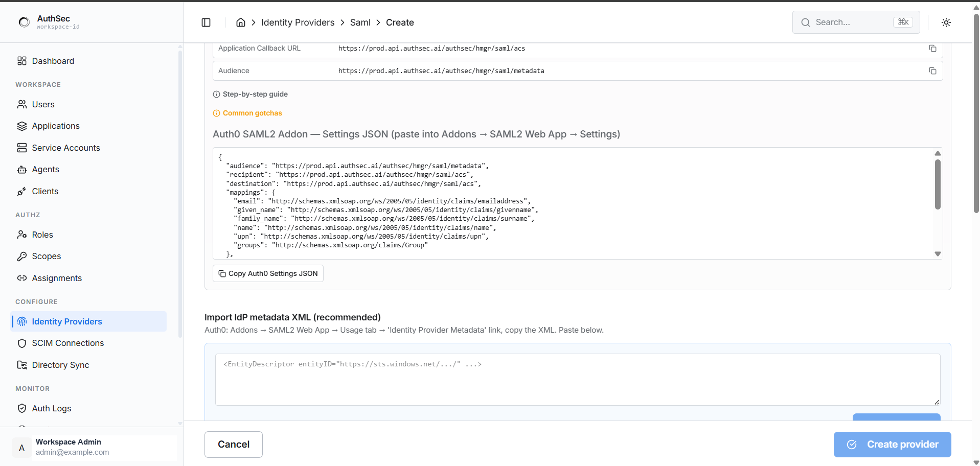Click the JSON box scroll-up arrow

(938, 153)
